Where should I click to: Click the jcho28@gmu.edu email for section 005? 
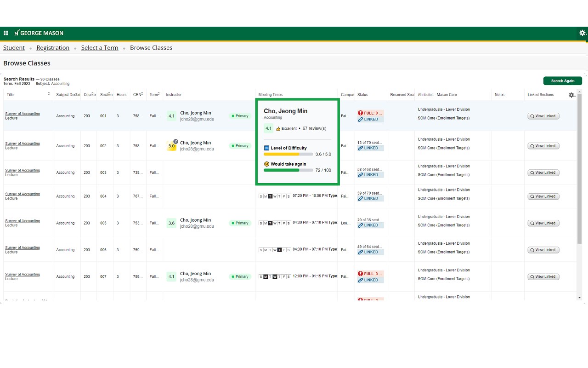point(197,226)
